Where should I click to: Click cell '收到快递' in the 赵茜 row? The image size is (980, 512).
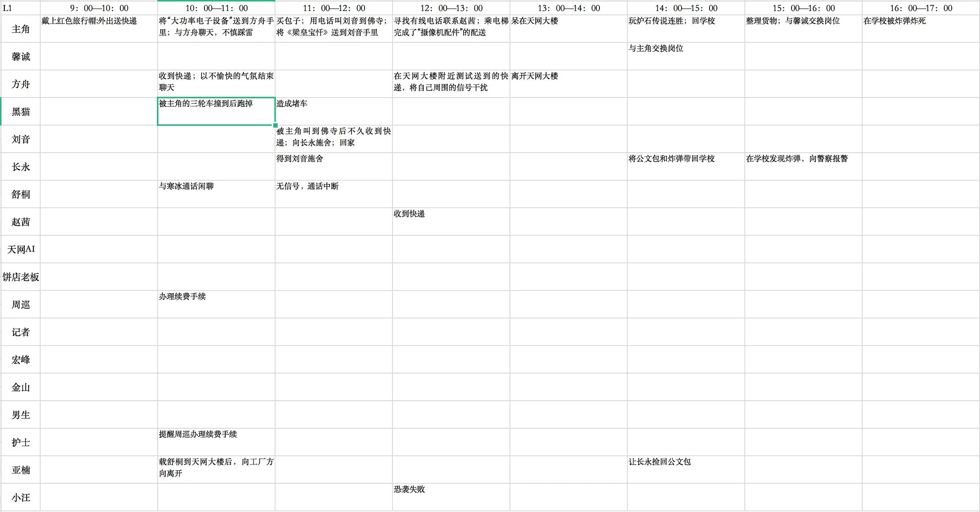451,222
